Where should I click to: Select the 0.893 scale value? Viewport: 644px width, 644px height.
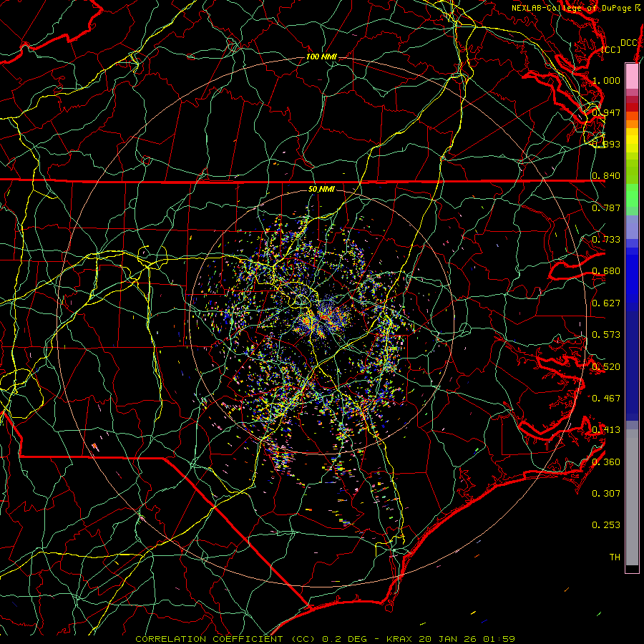(606, 144)
